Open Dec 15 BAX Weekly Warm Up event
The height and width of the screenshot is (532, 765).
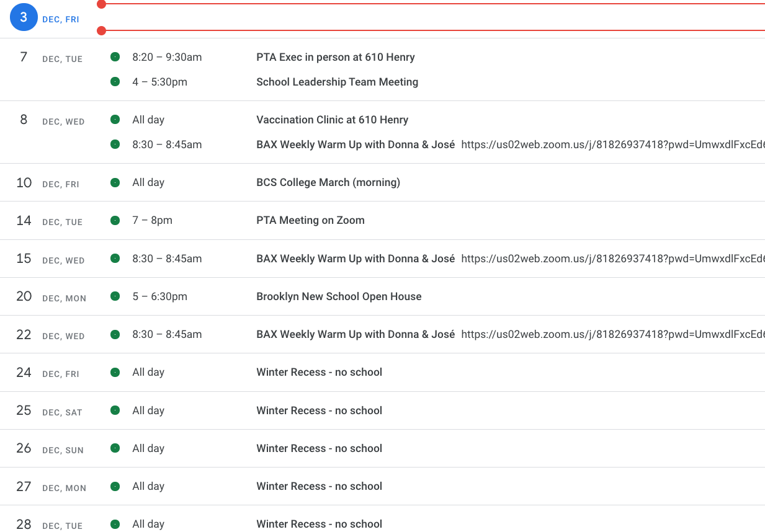click(x=355, y=259)
